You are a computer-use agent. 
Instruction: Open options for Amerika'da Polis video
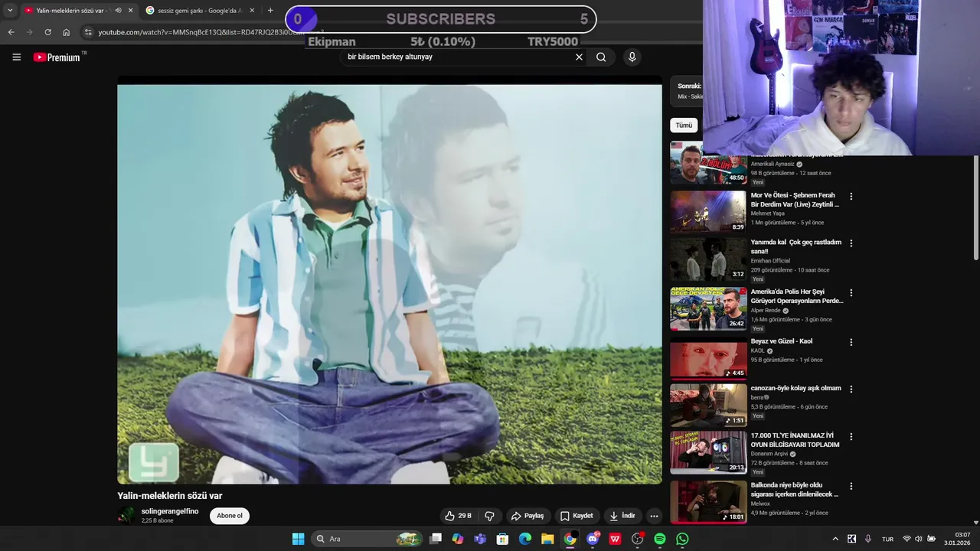pyautogui.click(x=851, y=293)
